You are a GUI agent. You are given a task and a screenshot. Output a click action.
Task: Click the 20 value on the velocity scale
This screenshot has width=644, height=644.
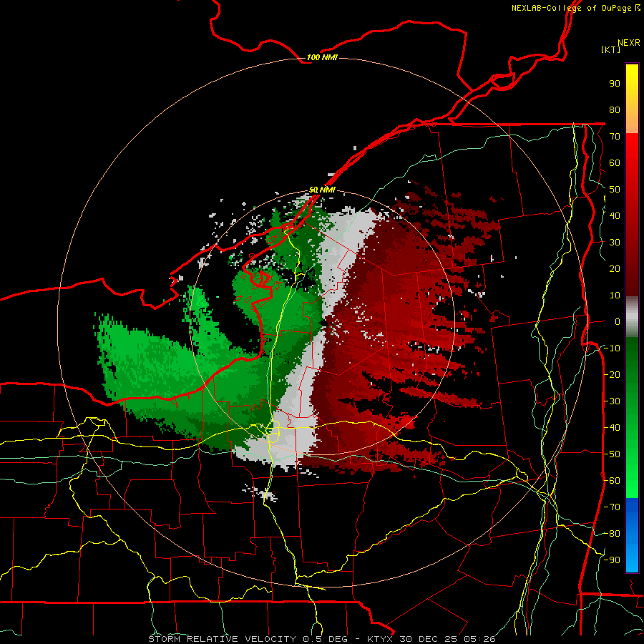(x=615, y=268)
